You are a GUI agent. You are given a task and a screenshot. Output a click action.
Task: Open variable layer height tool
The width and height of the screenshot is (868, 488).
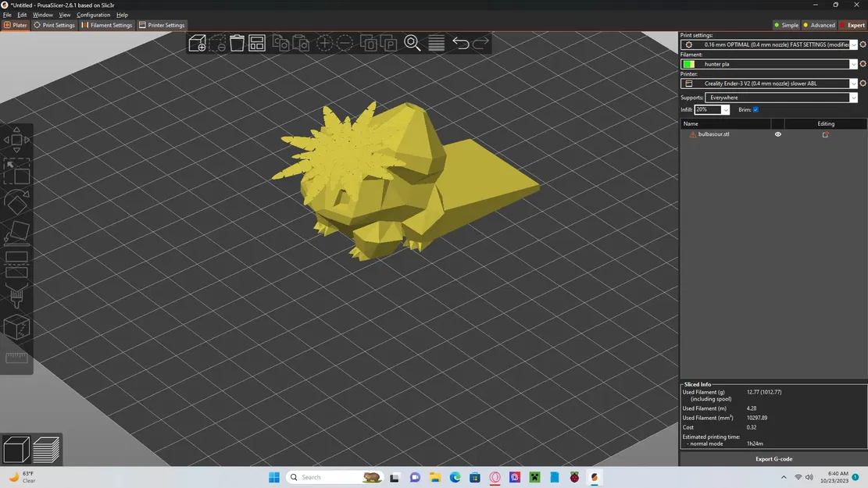[436, 43]
